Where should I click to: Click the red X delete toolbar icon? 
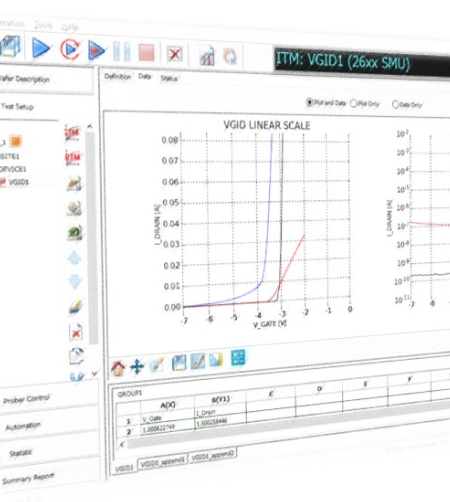[x=174, y=53]
